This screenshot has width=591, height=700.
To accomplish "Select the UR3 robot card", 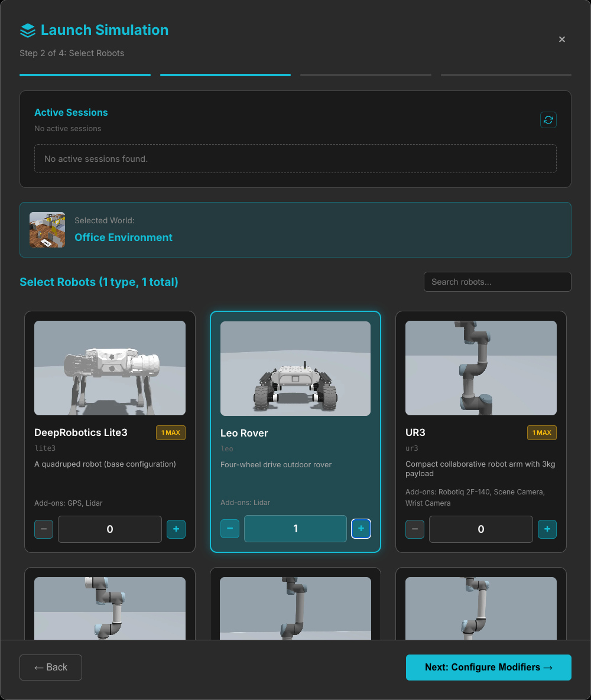I will pos(480,367).
